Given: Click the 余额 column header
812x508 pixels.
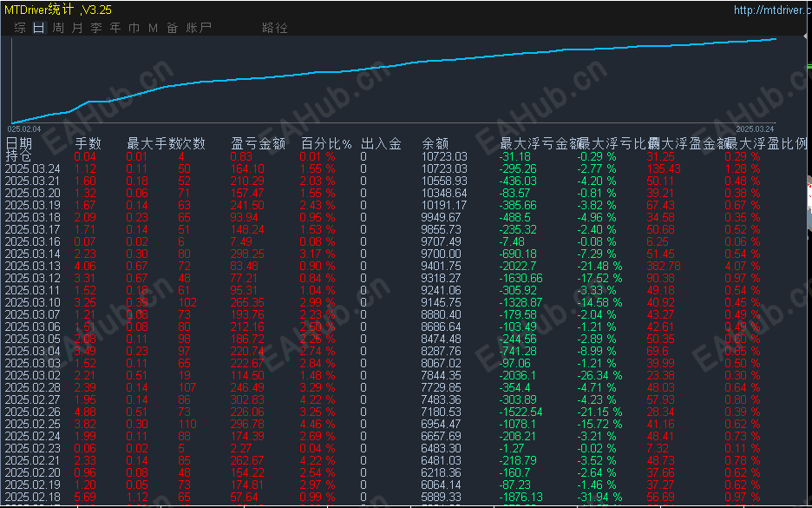Looking at the screenshot, I should coord(435,143).
